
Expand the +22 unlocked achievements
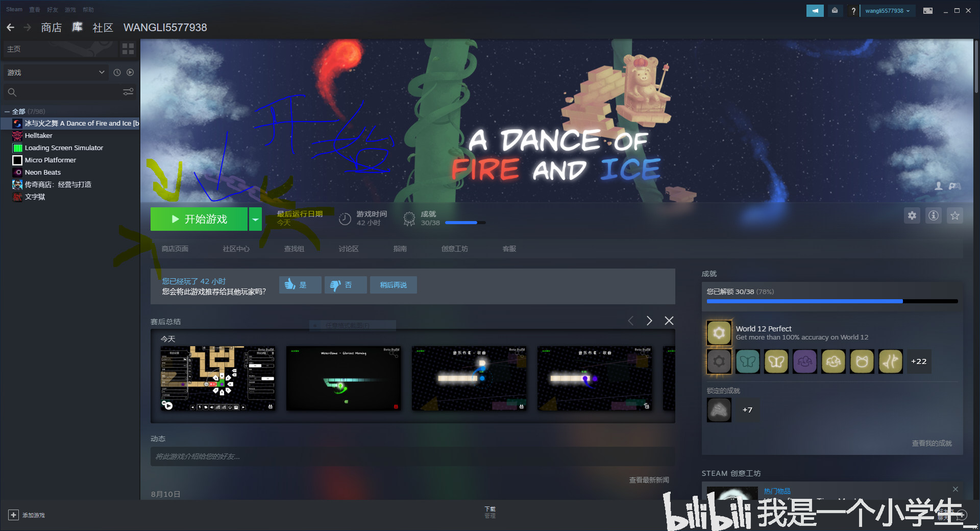(x=919, y=361)
